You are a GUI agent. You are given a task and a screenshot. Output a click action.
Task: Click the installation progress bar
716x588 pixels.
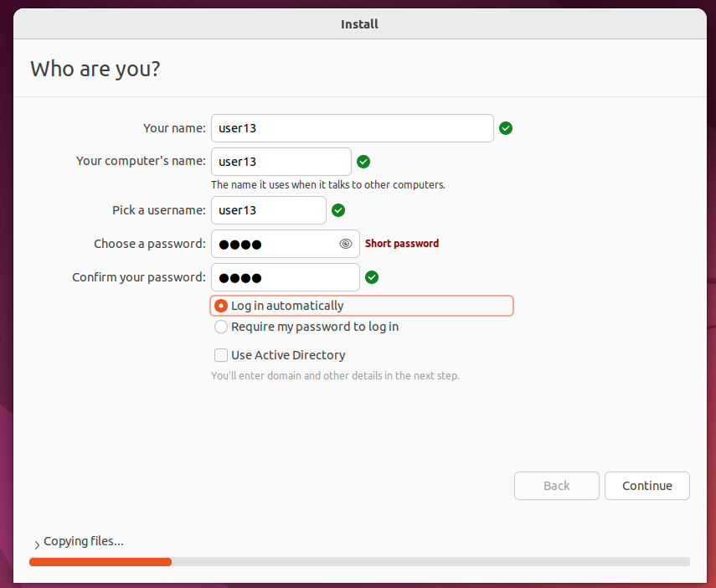(x=359, y=562)
